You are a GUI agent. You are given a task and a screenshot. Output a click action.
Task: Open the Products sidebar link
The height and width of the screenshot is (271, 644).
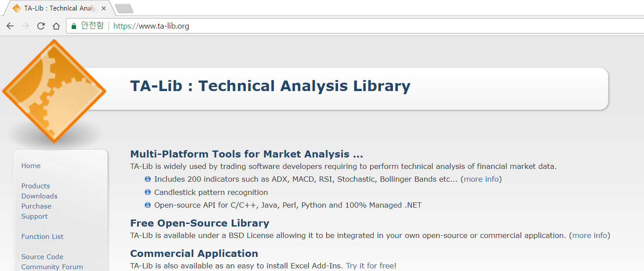coord(36,186)
